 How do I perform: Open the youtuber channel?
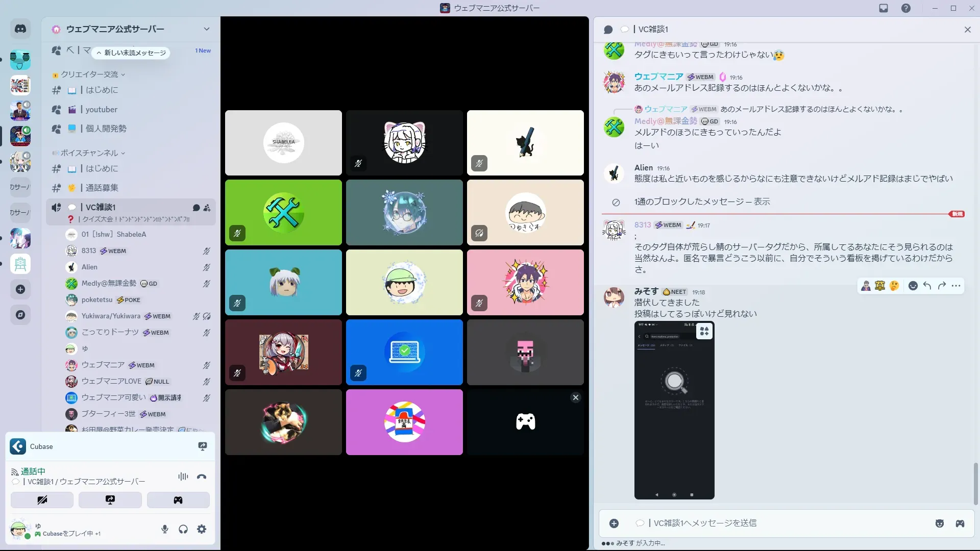[x=101, y=110]
